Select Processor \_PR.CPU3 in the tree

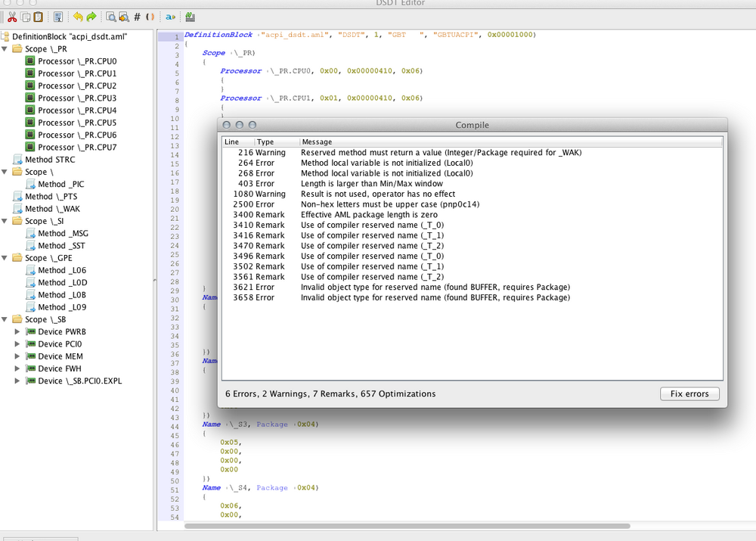[x=78, y=98]
